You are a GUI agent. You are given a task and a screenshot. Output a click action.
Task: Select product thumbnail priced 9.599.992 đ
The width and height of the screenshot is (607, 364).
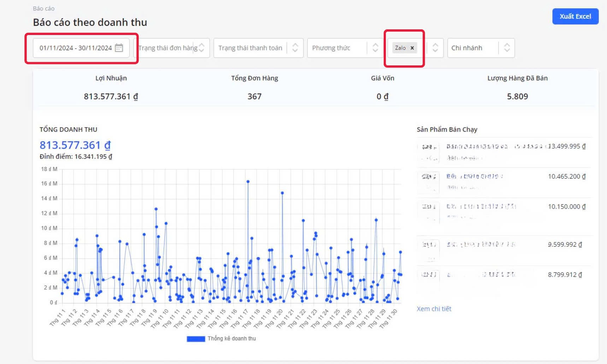pyautogui.click(x=428, y=250)
